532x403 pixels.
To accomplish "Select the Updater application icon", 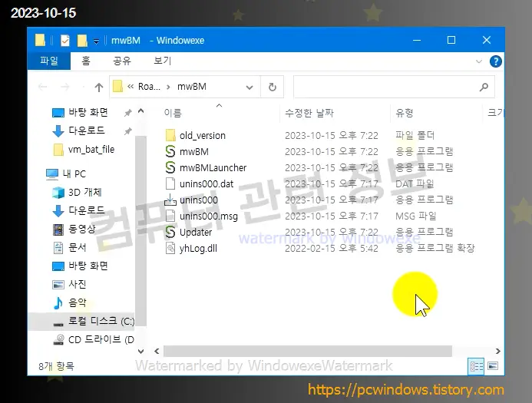I will (x=170, y=232).
